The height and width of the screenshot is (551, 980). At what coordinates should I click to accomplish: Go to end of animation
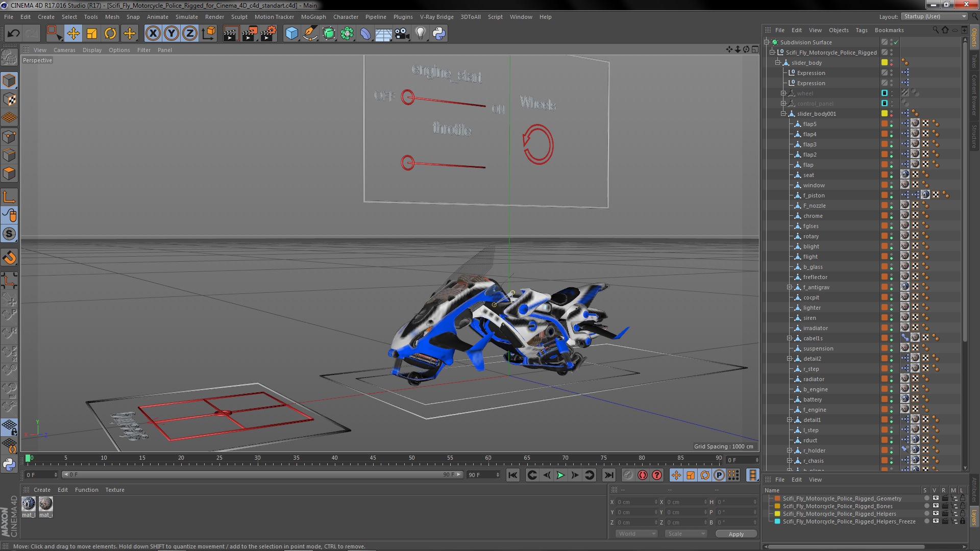coord(608,475)
